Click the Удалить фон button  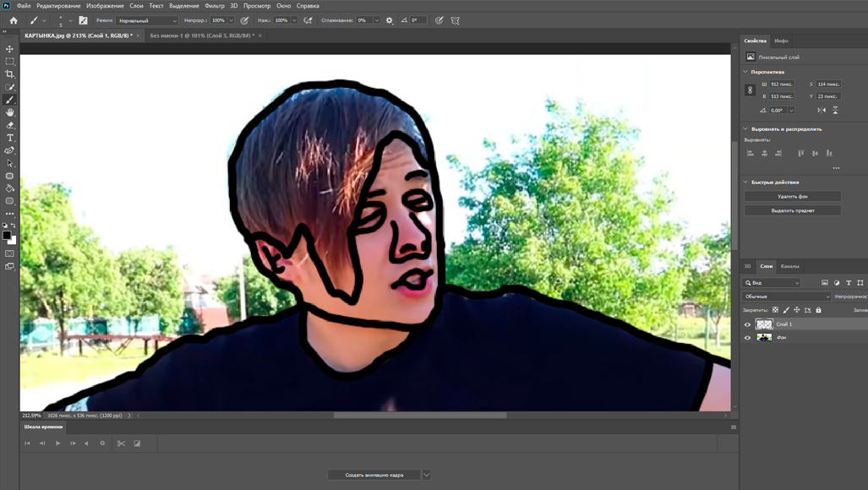pyautogui.click(x=792, y=196)
